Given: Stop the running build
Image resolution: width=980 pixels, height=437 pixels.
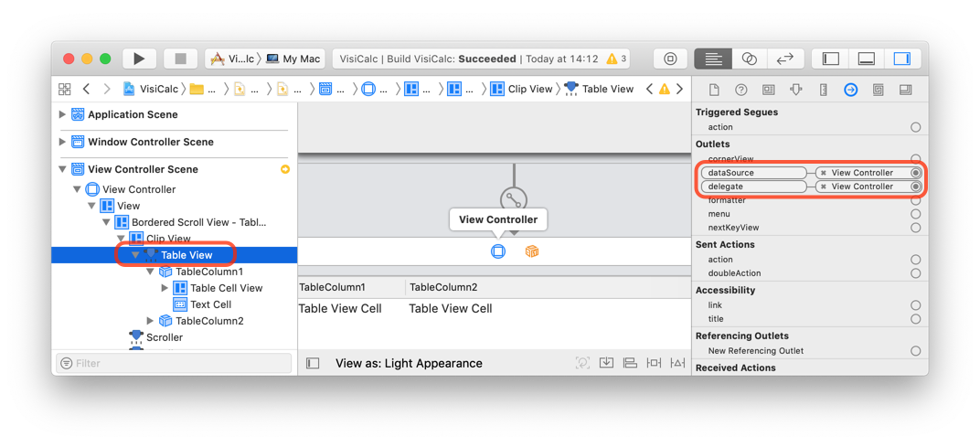Looking at the screenshot, I should pyautogui.click(x=181, y=59).
